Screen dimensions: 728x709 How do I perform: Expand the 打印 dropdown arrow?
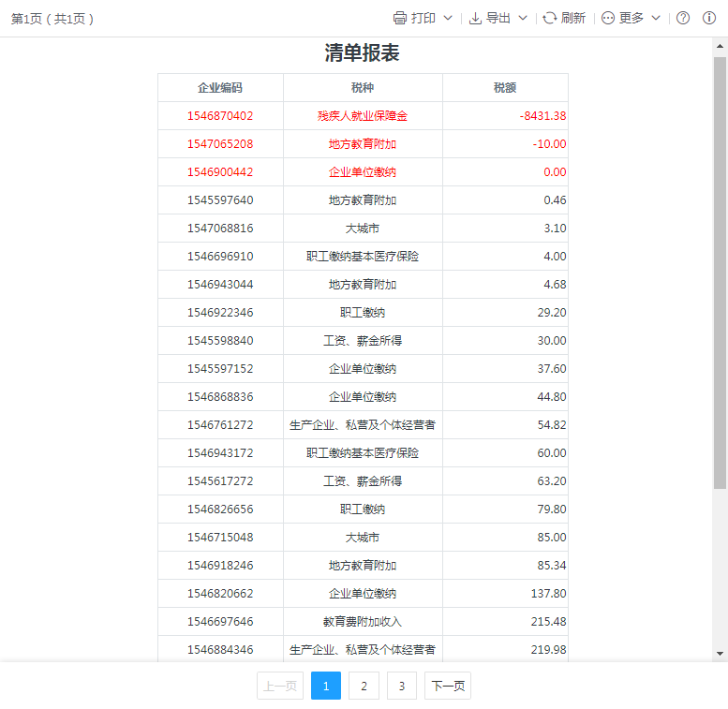pos(448,18)
